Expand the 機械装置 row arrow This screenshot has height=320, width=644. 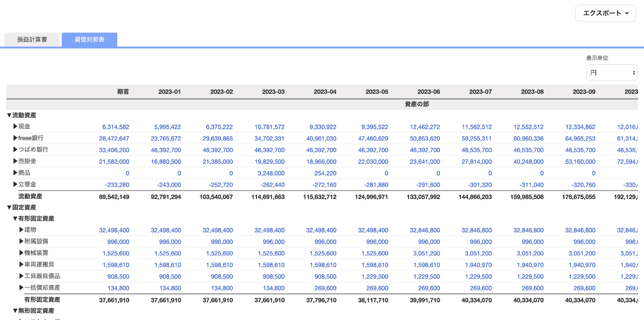pyautogui.click(x=22, y=253)
